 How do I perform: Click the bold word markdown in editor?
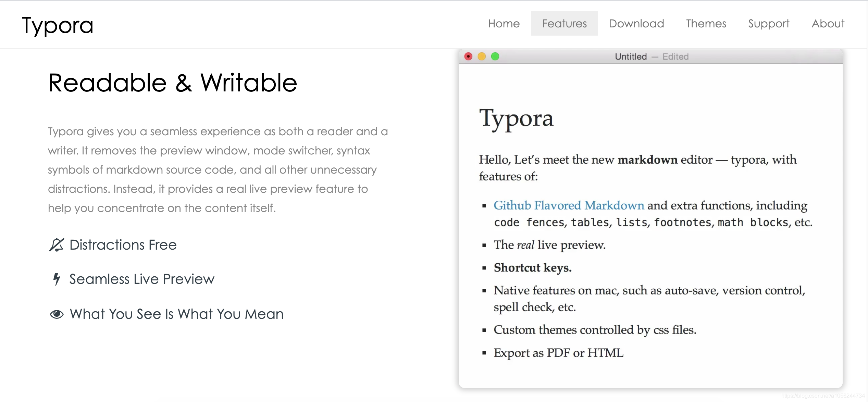click(647, 160)
